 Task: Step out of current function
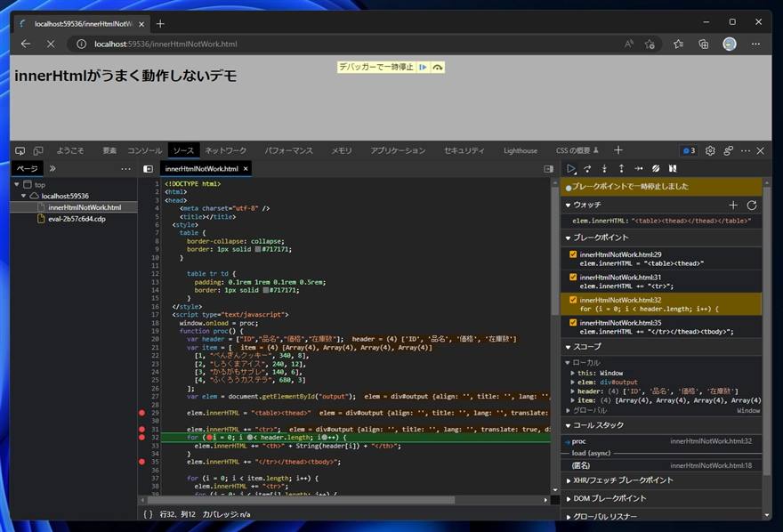coord(621,169)
